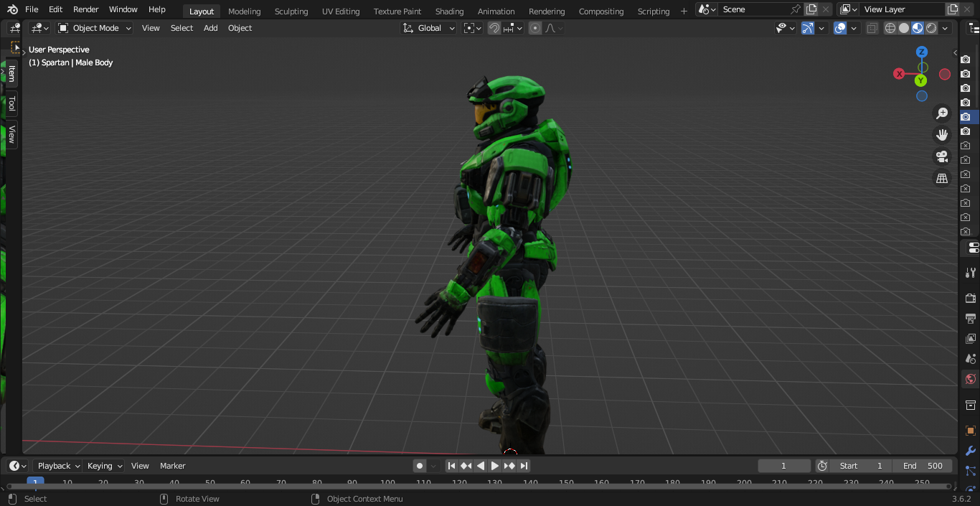Open the Render menu
980x506 pixels.
click(x=85, y=9)
